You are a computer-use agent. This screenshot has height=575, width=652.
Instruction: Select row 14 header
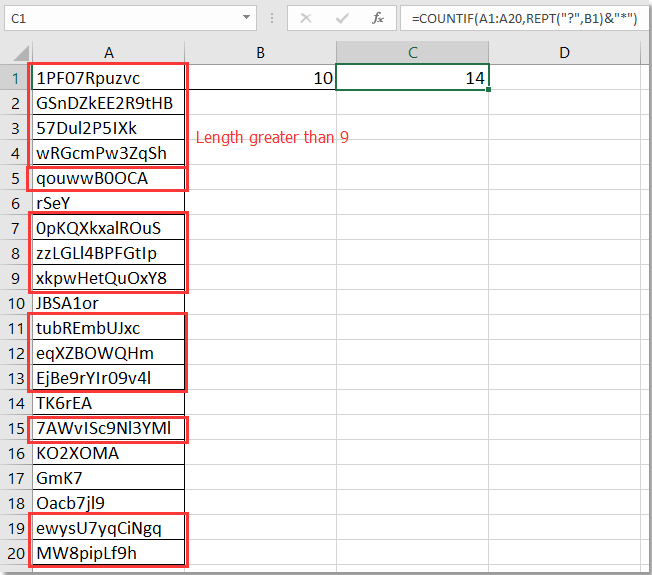point(15,402)
